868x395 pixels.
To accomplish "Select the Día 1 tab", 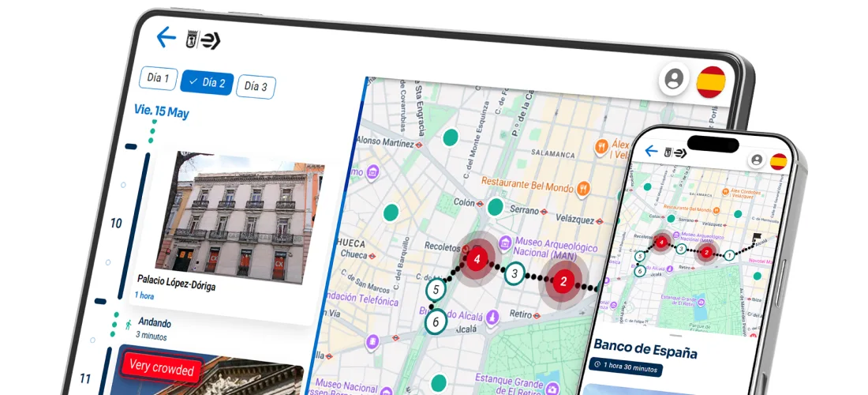I will pos(158,78).
